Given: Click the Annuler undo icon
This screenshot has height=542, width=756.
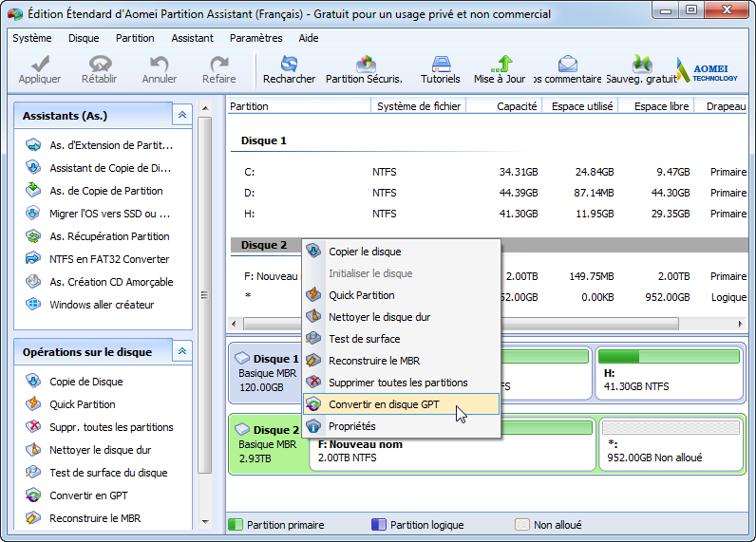Looking at the screenshot, I should (160, 65).
